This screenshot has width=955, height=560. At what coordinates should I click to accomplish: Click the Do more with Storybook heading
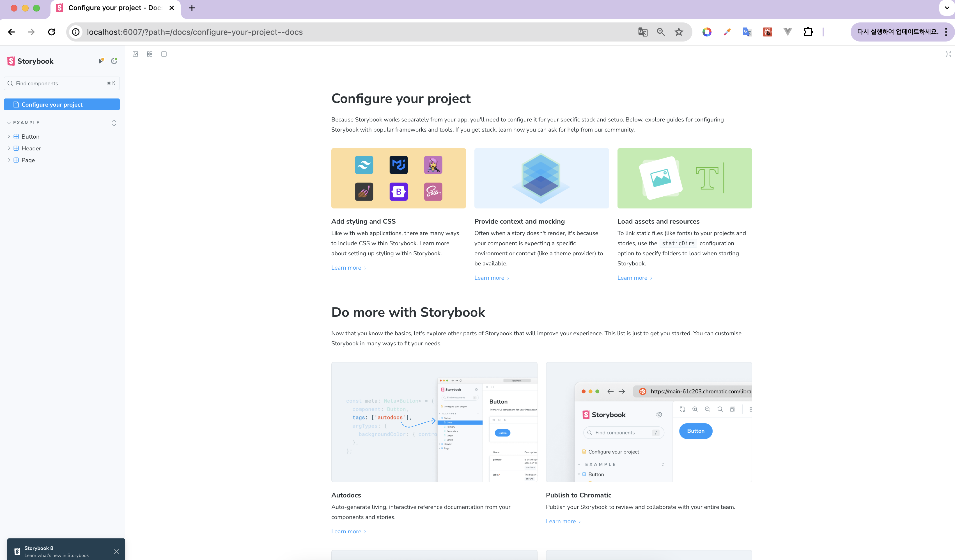tap(408, 312)
